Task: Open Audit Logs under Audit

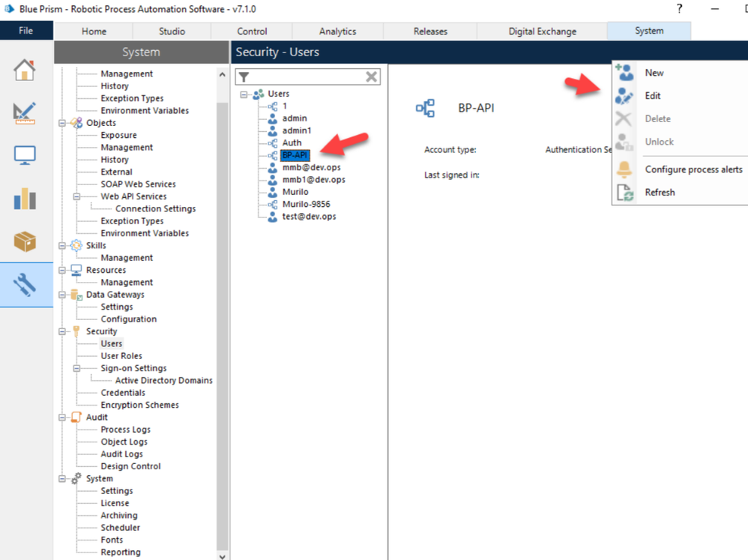Action: pos(121,454)
